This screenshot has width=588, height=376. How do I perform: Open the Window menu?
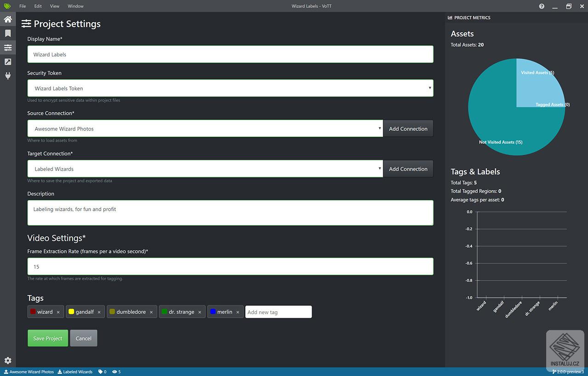(x=75, y=6)
